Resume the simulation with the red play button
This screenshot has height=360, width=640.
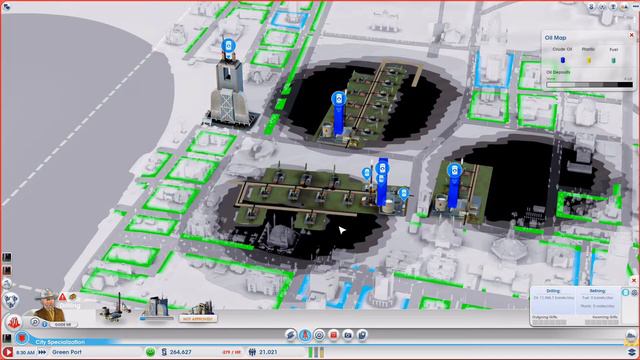pyautogui.click(x=7, y=352)
